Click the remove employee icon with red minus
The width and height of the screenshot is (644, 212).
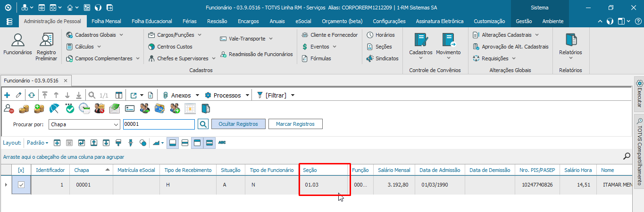9,108
